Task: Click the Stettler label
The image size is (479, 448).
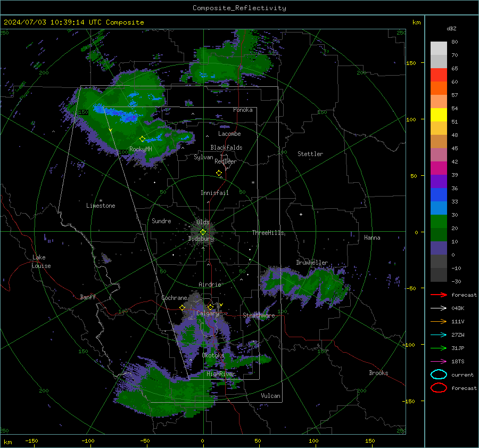Action: click(x=310, y=154)
